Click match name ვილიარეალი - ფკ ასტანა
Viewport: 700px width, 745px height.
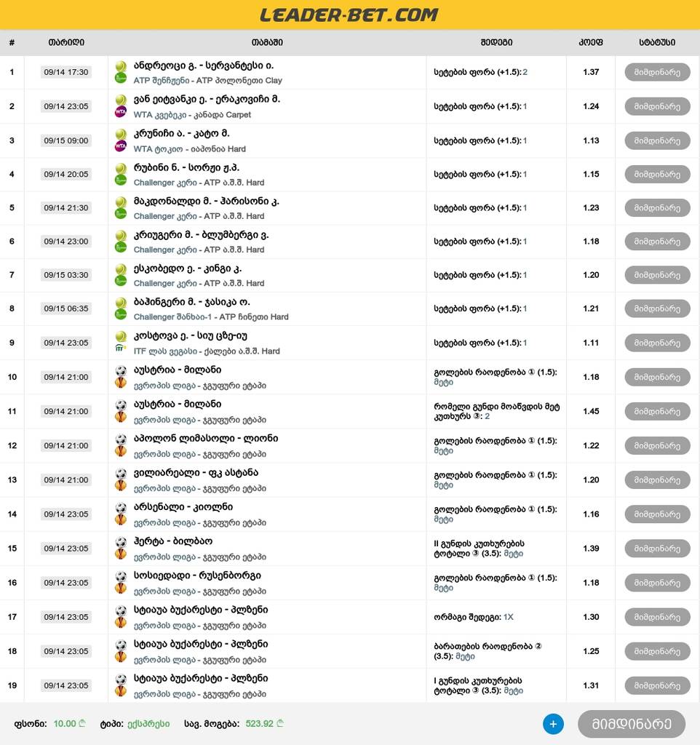pos(196,473)
